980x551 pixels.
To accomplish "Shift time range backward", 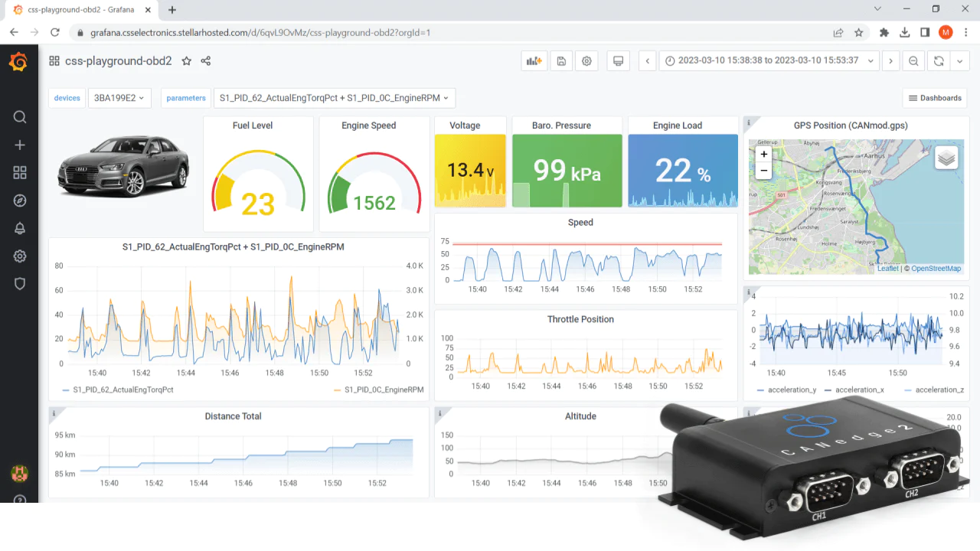I will pos(648,61).
